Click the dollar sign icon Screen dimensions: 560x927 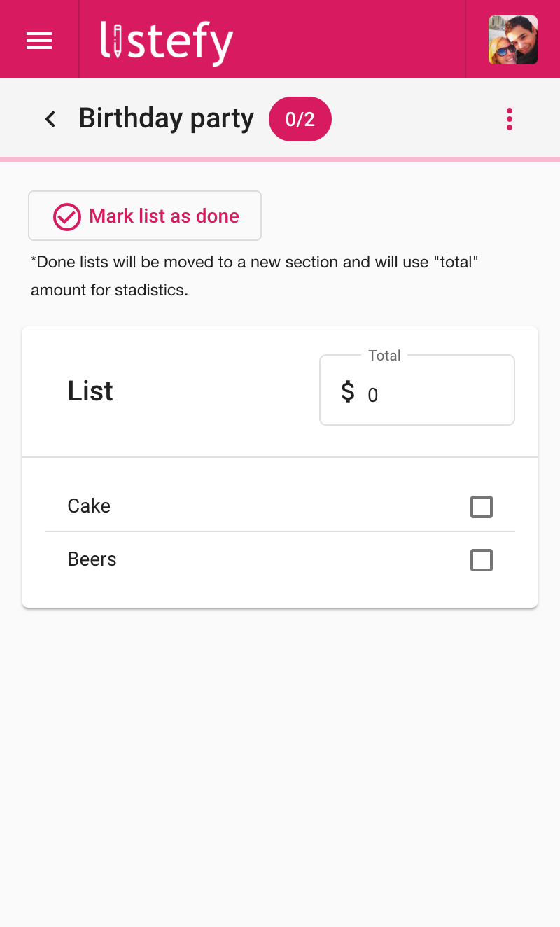pyautogui.click(x=347, y=392)
